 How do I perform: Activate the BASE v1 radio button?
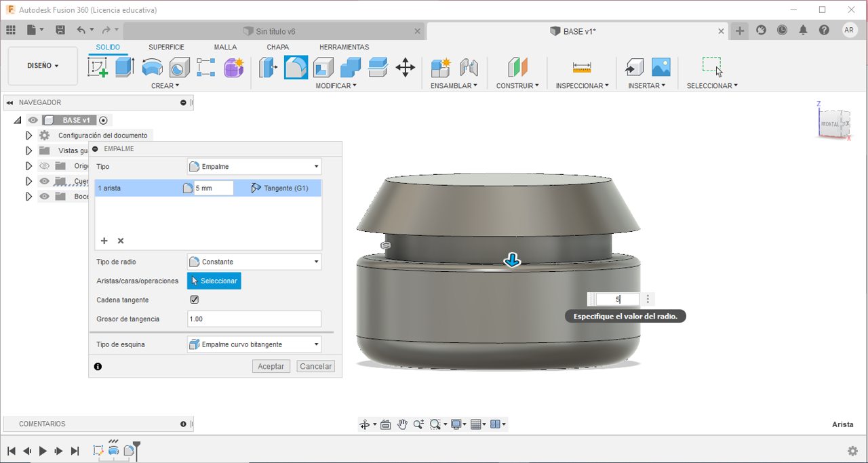click(x=103, y=121)
